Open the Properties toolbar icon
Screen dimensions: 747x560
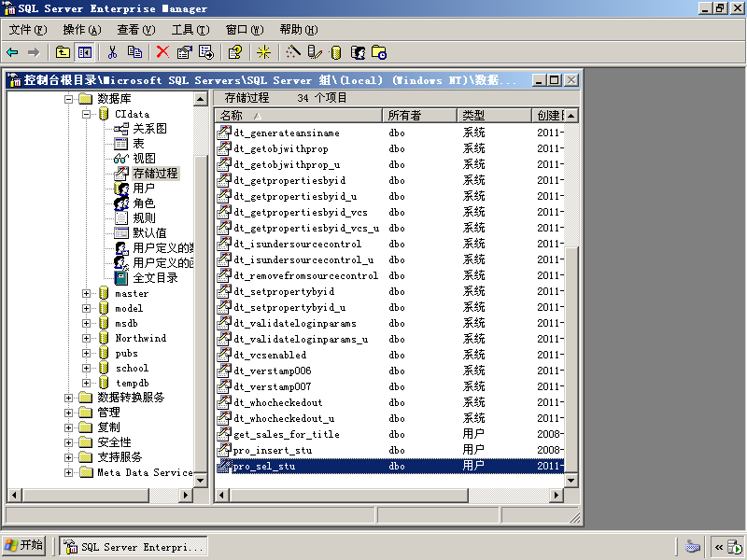click(x=184, y=52)
